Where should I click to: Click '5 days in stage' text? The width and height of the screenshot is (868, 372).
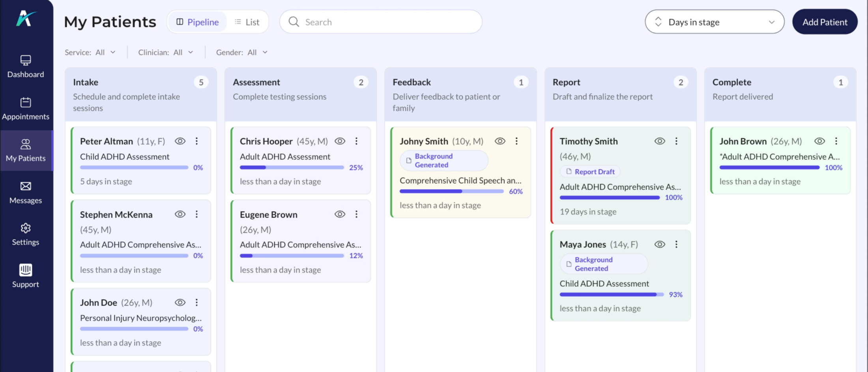click(106, 181)
